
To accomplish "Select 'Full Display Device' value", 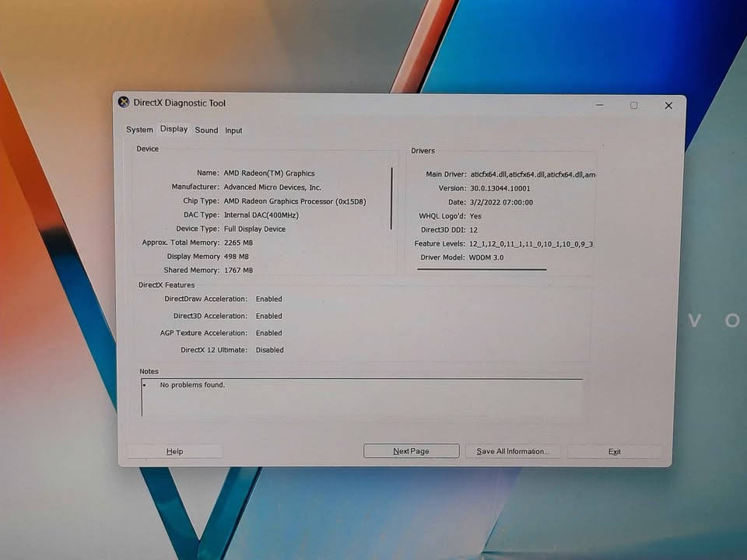I will pos(255,229).
